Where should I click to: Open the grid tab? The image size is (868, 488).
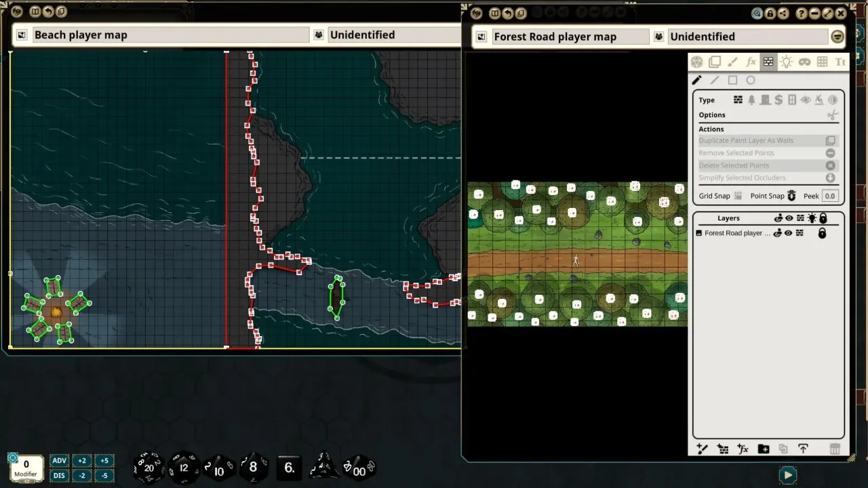pyautogui.click(x=822, y=62)
